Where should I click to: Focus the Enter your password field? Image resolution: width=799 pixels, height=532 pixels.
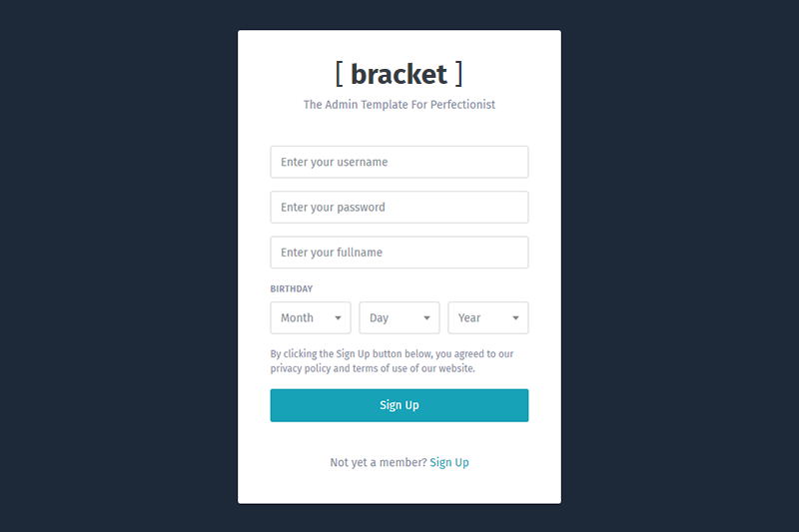click(399, 208)
